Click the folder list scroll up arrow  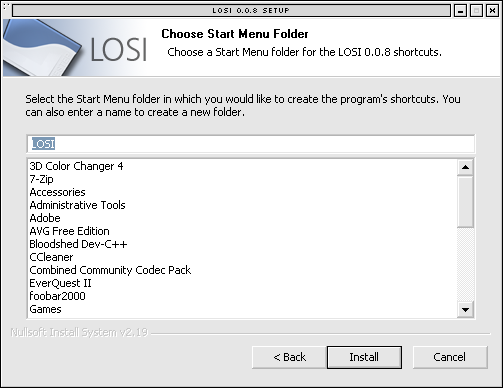(465, 167)
